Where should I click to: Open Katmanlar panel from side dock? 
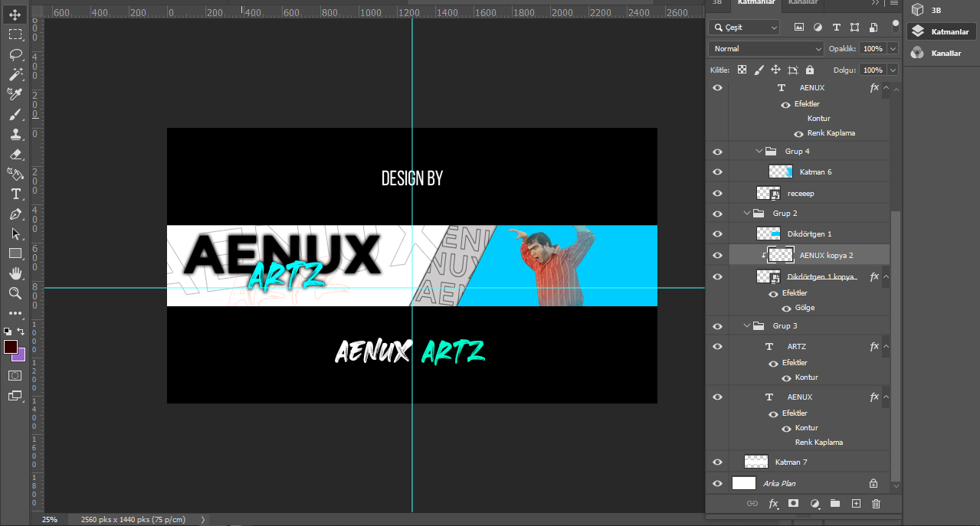(942, 31)
